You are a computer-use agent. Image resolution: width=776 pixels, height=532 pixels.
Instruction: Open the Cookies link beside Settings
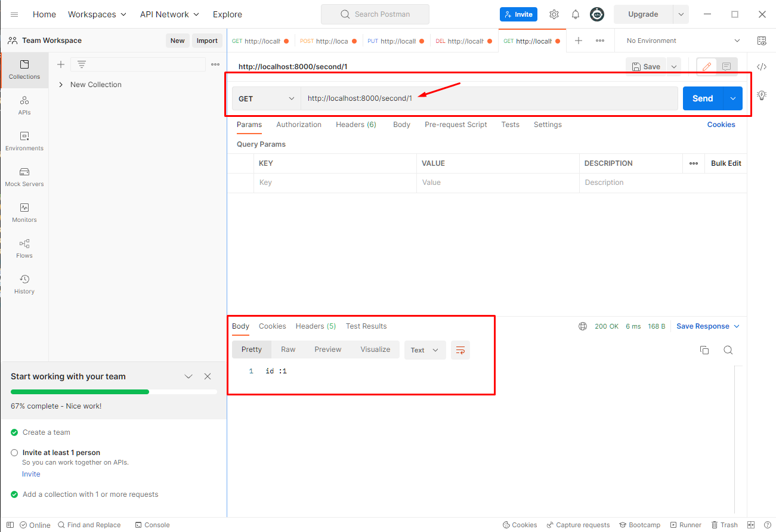click(721, 125)
